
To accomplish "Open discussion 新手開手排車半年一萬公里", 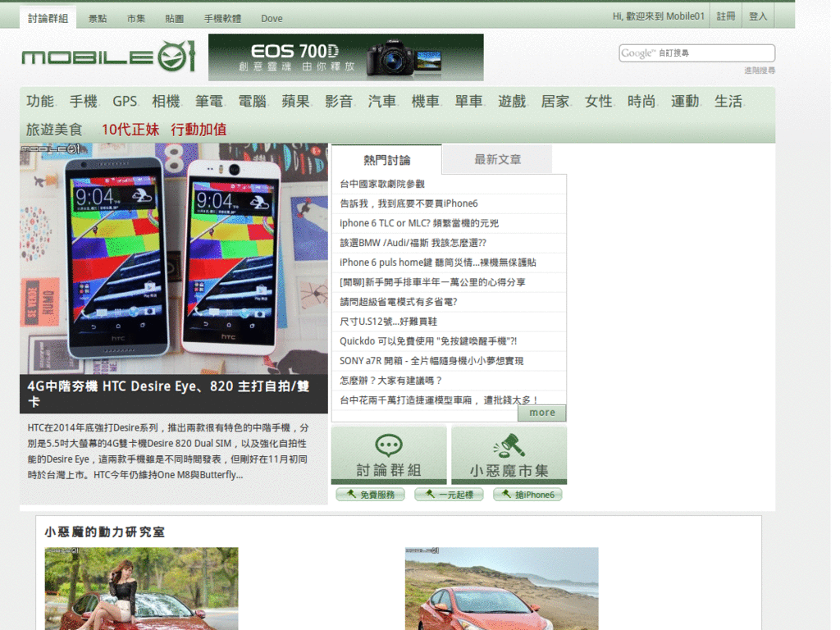I will (x=432, y=282).
